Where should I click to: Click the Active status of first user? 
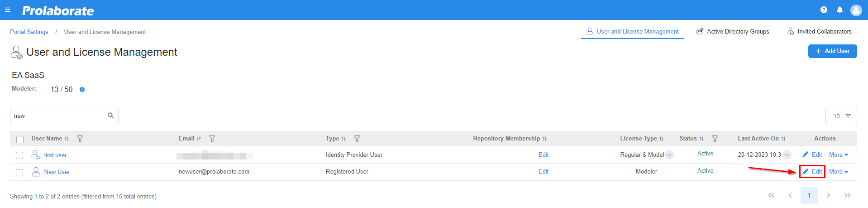[705, 154]
